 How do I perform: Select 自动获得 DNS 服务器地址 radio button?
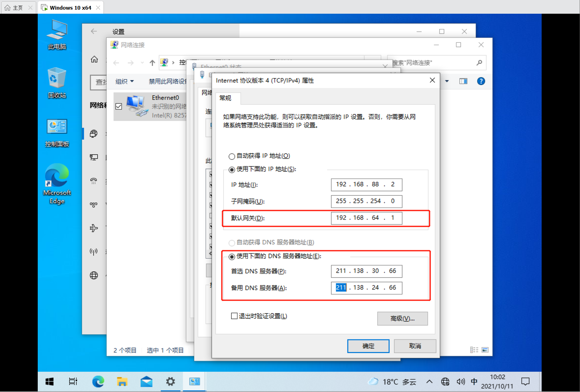[232, 243]
